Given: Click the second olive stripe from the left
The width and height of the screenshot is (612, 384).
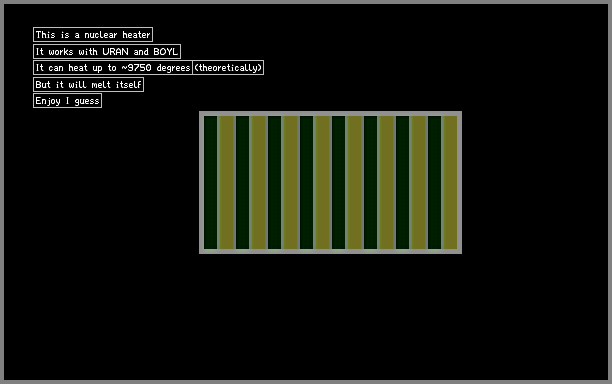Looking at the screenshot, I should click(x=258, y=182).
